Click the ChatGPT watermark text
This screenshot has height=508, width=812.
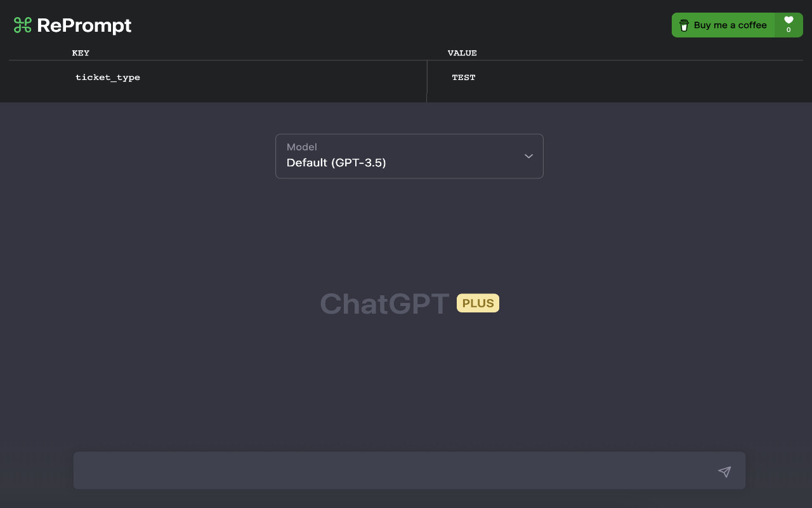click(384, 304)
